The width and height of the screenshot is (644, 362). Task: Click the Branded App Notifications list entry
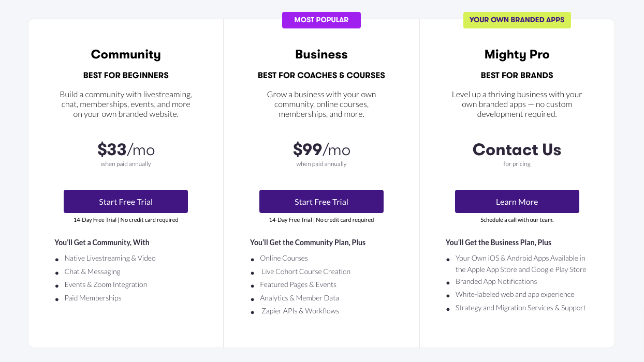(x=496, y=281)
